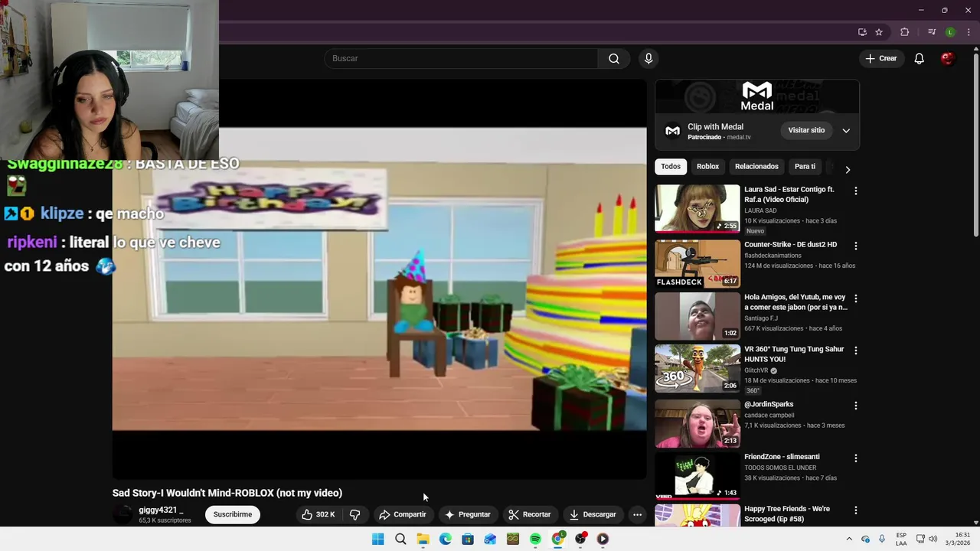Select the Todos filter chip

coord(671,166)
